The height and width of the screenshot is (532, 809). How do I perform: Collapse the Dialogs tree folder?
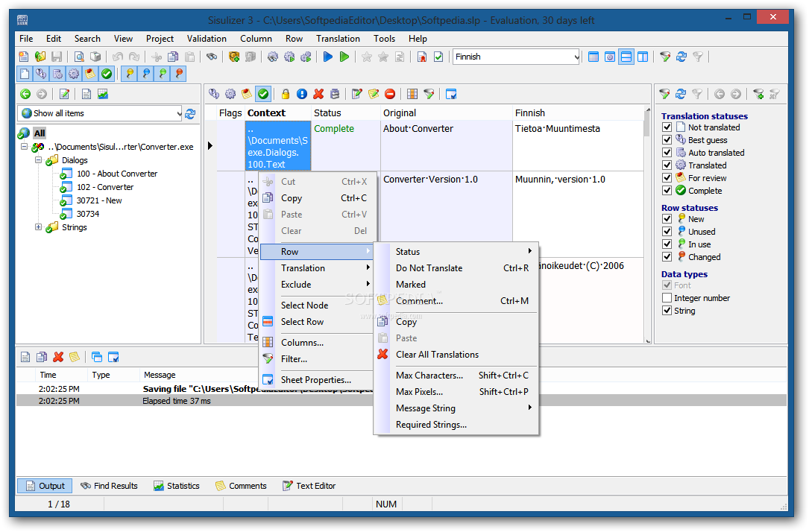pos(38,160)
